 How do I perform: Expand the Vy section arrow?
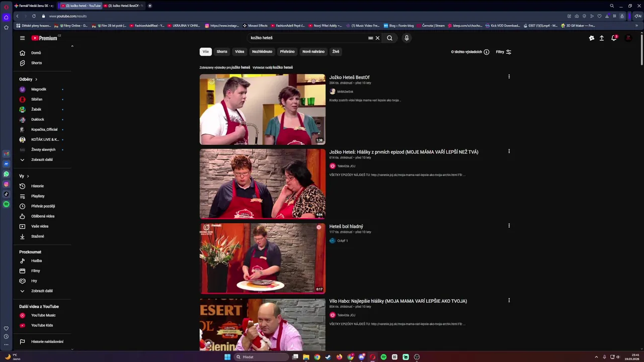tap(28, 176)
